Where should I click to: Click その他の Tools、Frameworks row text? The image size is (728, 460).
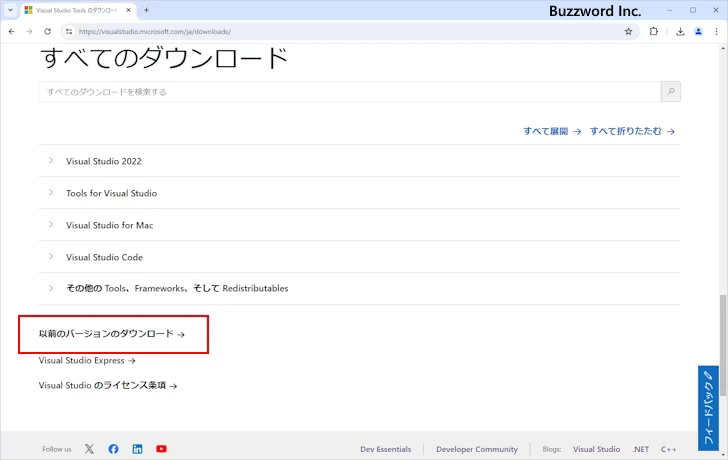click(177, 288)
